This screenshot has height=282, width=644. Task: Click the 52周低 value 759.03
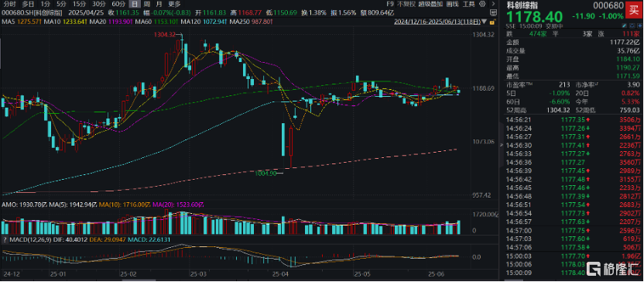click(x=631, y=109)
